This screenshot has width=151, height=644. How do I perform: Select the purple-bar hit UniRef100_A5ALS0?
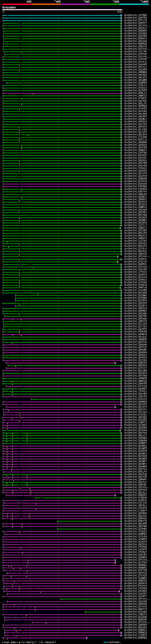pos(135,93)
